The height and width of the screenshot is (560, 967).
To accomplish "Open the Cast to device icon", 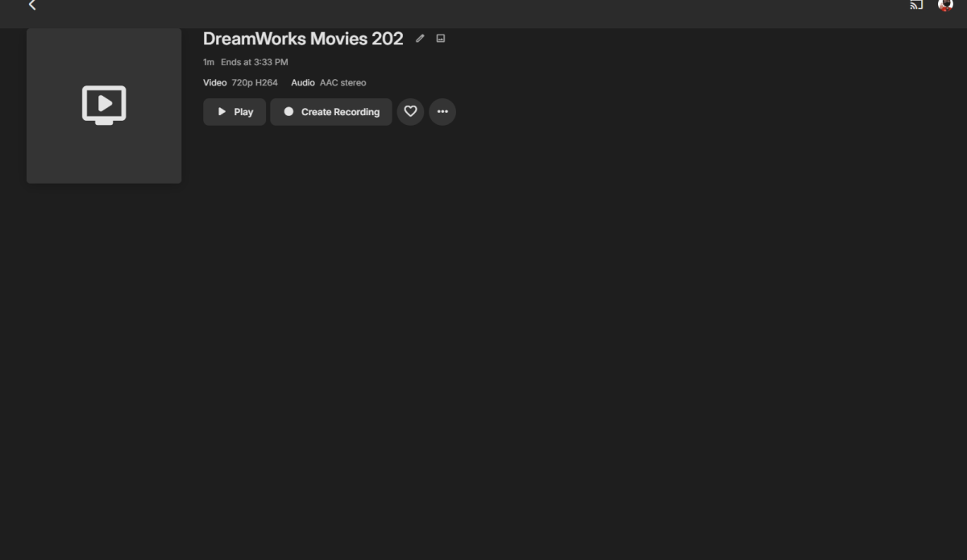I will point(915,6).
